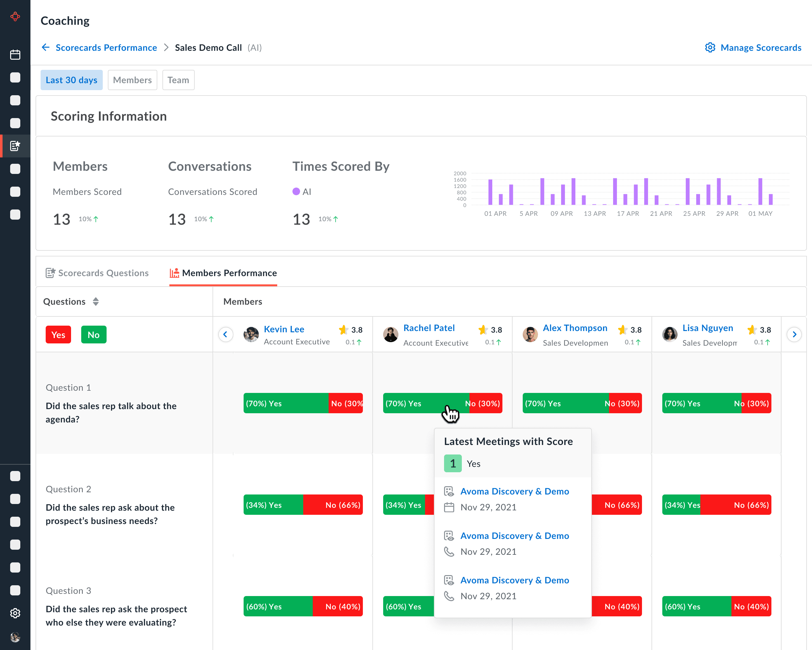Select the Members Performance tab
This screenshot has height=650, width=812.
point(223,273)
